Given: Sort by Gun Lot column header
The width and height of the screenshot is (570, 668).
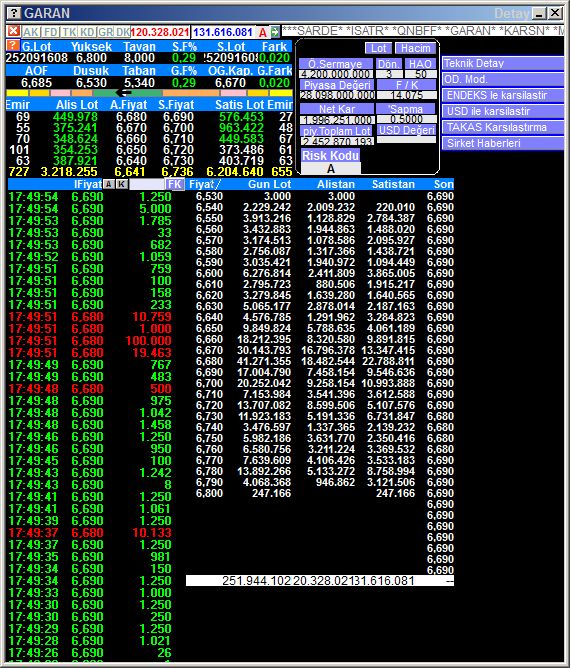Looking at the screenshot, I should [x=269, y=184].
